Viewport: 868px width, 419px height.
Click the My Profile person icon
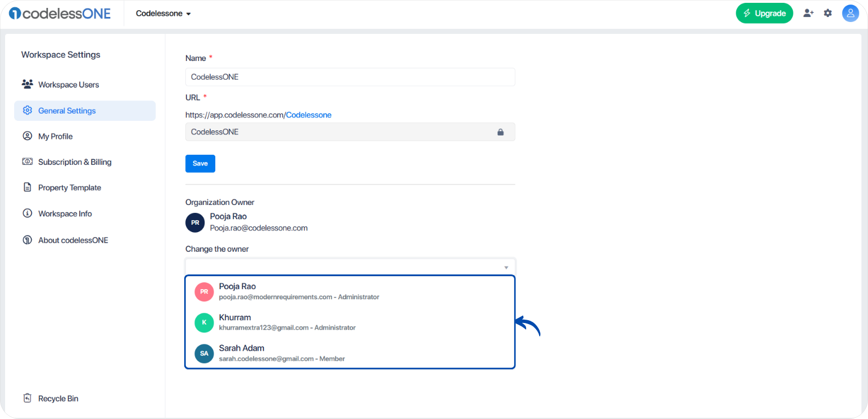click(x=27, y=136)
